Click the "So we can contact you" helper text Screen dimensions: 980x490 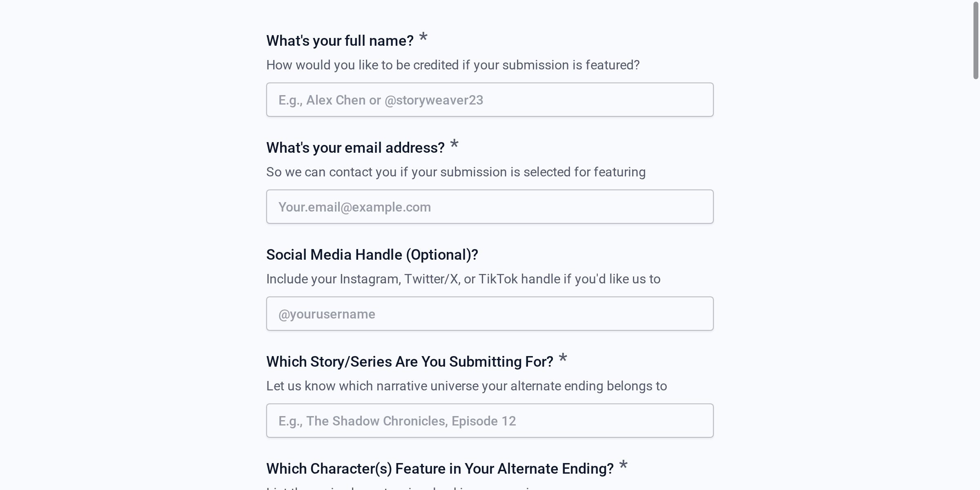(456, 172)
